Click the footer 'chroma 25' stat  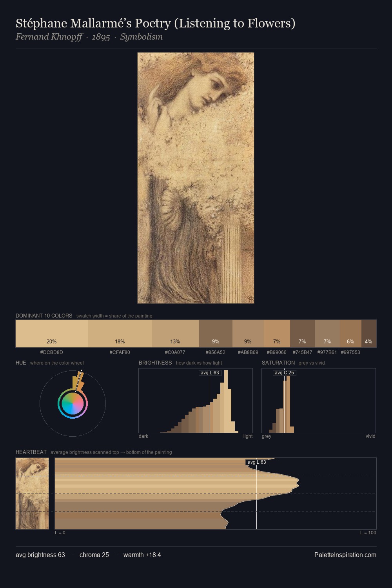click(x=94, y=555)
